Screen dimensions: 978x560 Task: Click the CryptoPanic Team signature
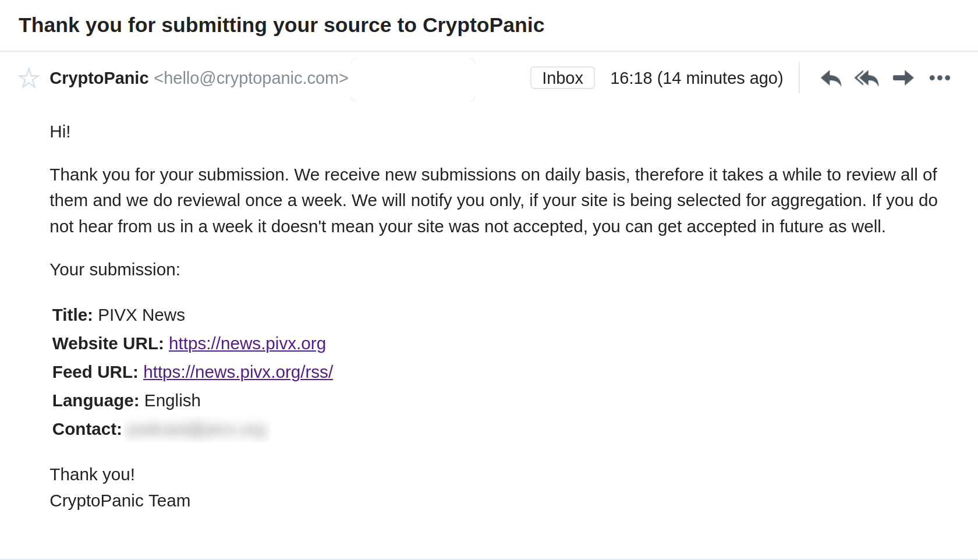point(120,501)
